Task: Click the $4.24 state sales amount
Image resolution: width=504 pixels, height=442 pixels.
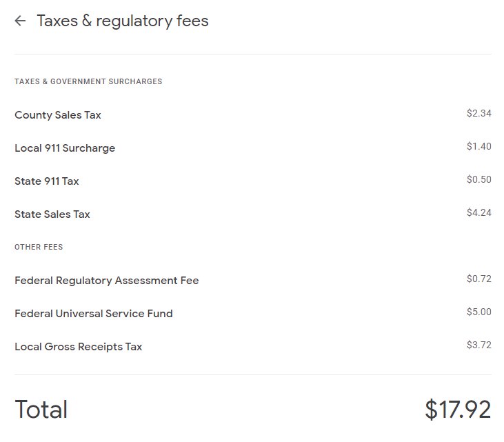Action: click(x=479, y=212)
